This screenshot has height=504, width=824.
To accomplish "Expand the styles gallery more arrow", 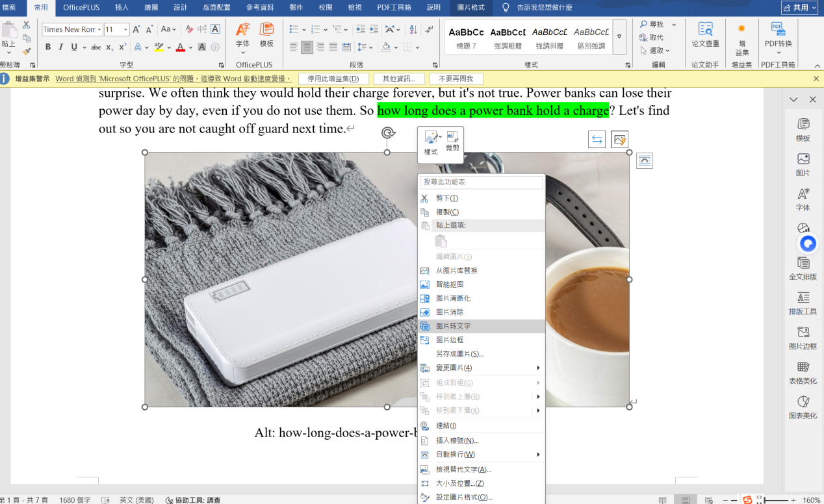I will pyautogui.click(x=619, y=37).
